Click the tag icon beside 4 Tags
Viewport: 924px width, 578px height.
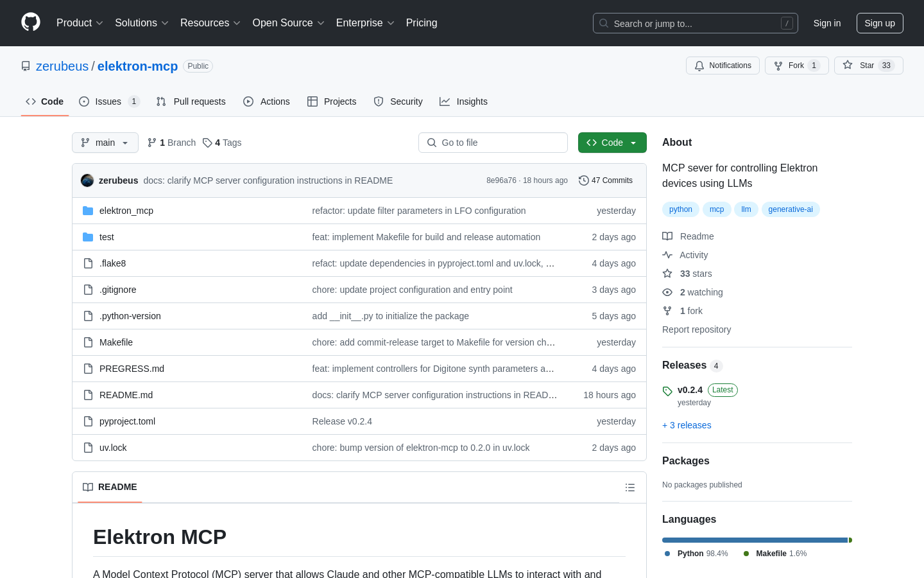[x=207, y=143]
